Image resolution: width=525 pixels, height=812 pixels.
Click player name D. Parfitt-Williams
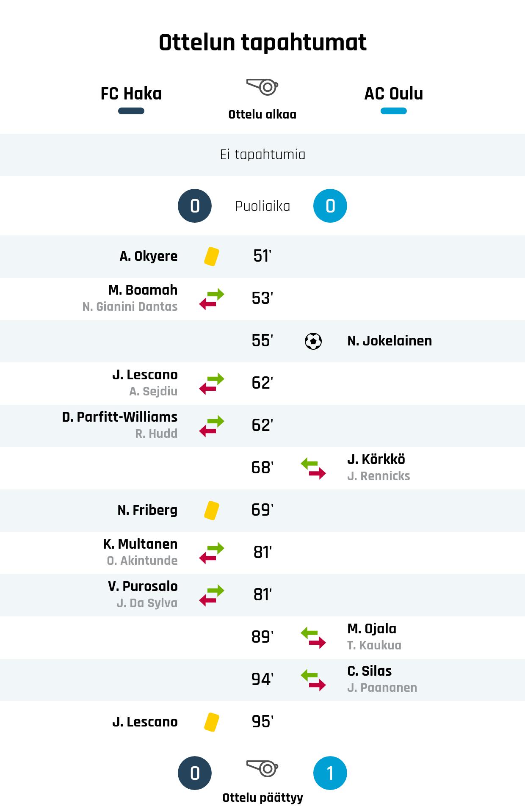click(x=120, y=417)
